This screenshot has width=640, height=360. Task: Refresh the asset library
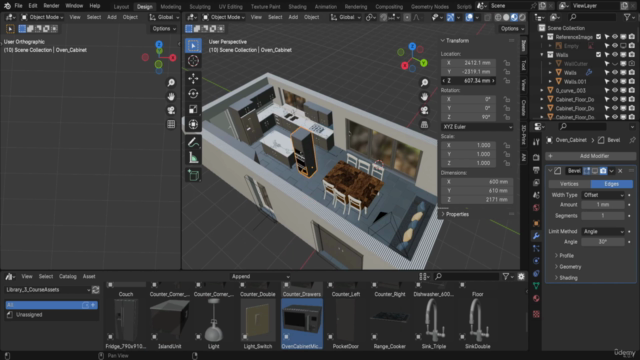click(96, 290)
